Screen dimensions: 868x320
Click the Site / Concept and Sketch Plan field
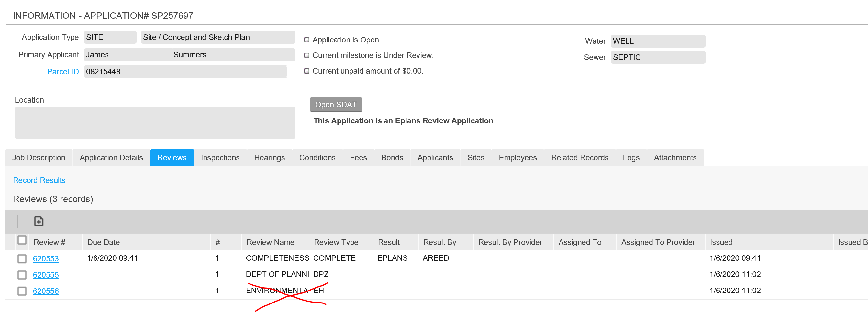(218, 37)
